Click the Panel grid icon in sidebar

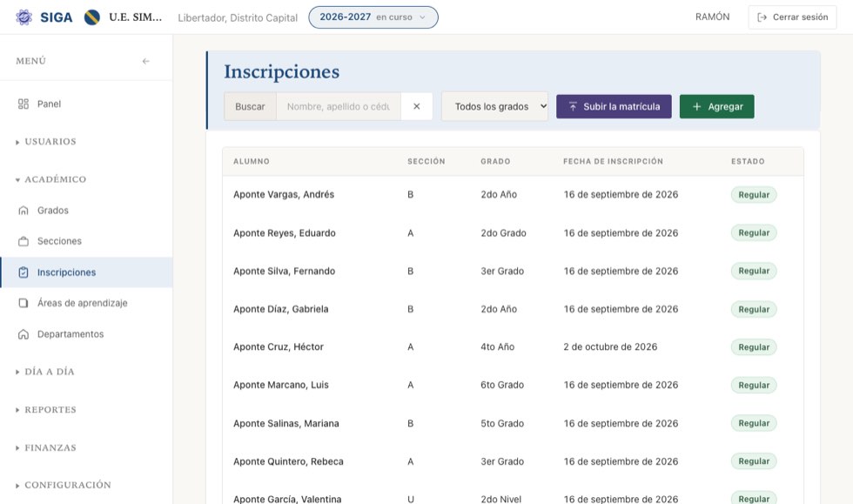[x=24, y=104]
